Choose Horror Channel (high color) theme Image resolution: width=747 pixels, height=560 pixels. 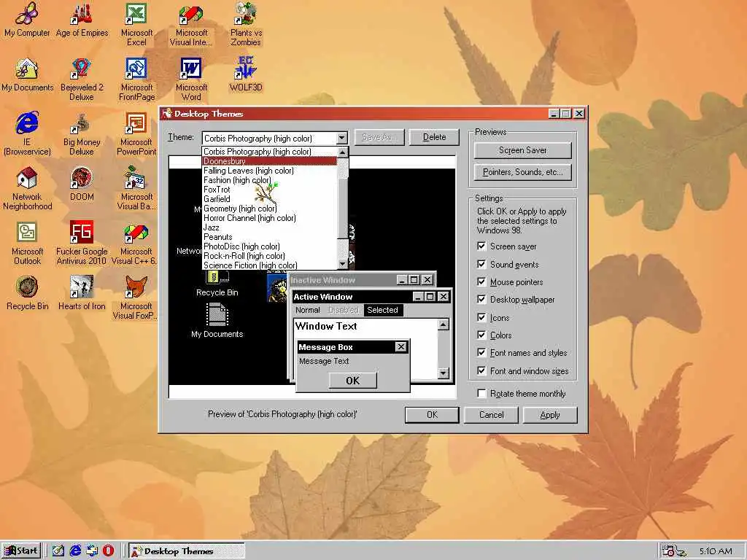coord(270,218)
